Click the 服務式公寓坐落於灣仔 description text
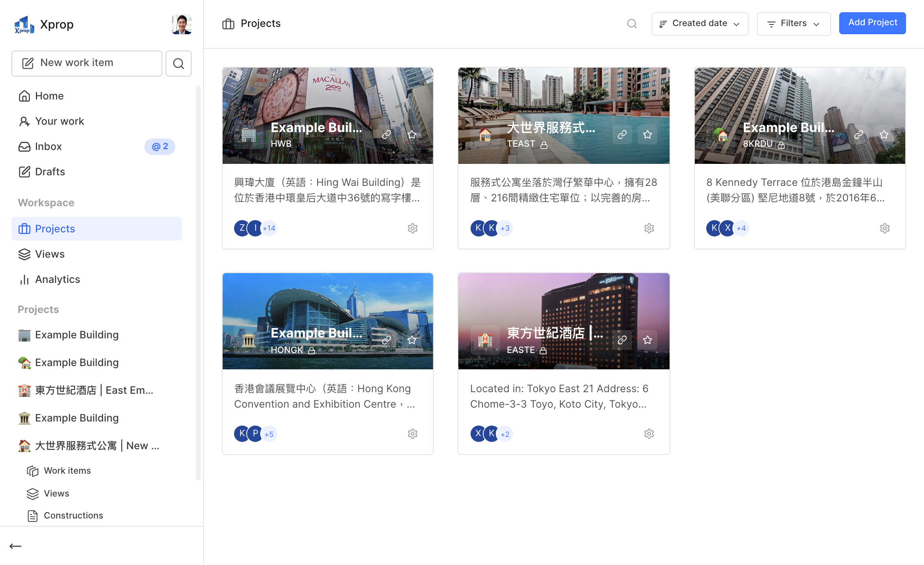 pyautogui.click(x=564, y=190)
